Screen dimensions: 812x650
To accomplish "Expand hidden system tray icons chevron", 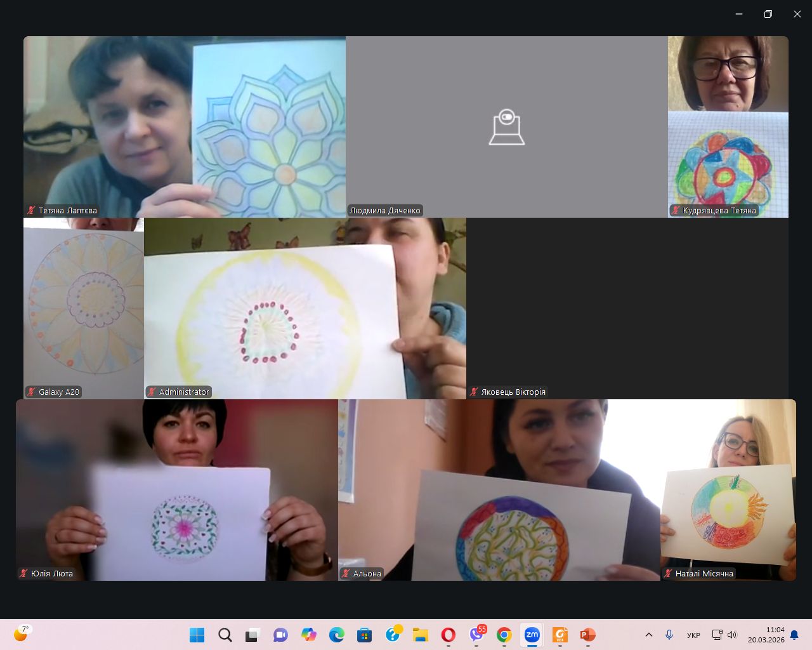I will tap(648, 635).
